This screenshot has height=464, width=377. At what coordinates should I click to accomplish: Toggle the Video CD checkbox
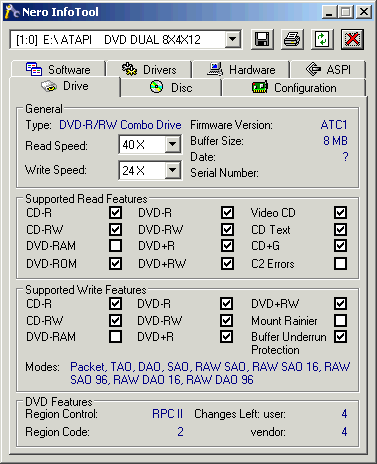(340, 212)
